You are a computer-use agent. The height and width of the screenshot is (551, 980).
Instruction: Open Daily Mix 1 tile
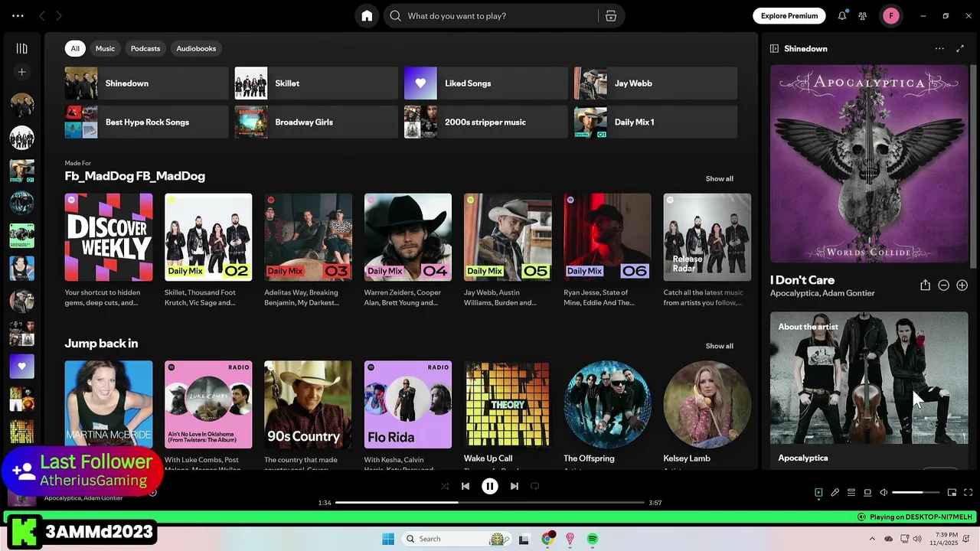656,122
